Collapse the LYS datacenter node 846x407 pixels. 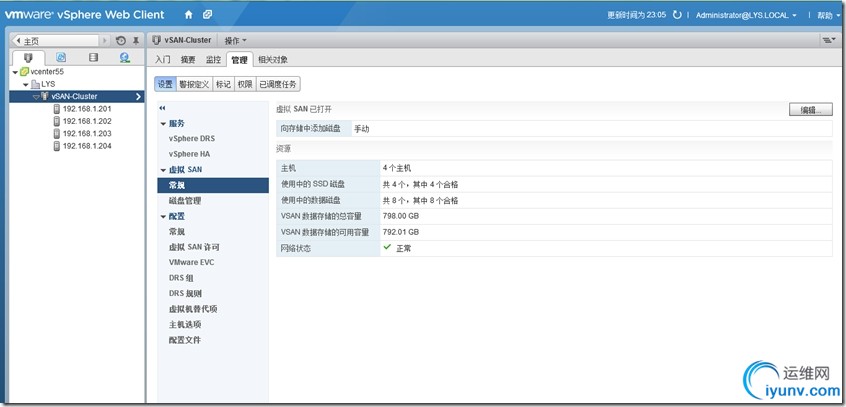point(26,85)
